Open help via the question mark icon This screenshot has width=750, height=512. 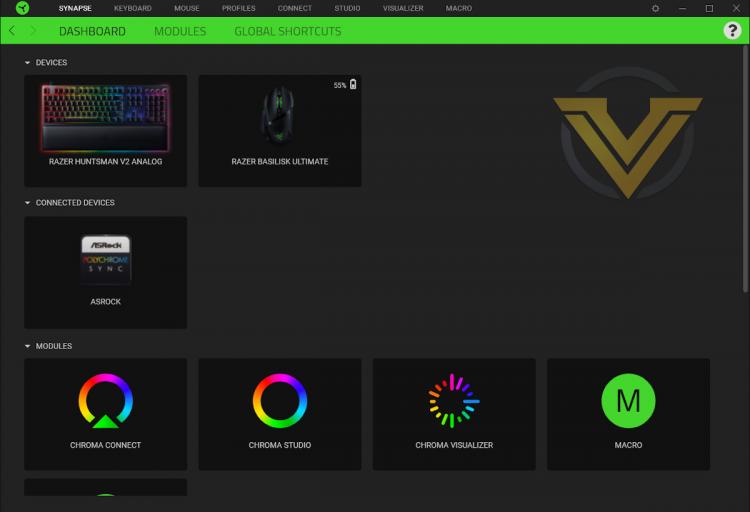(x=732, y=31)
